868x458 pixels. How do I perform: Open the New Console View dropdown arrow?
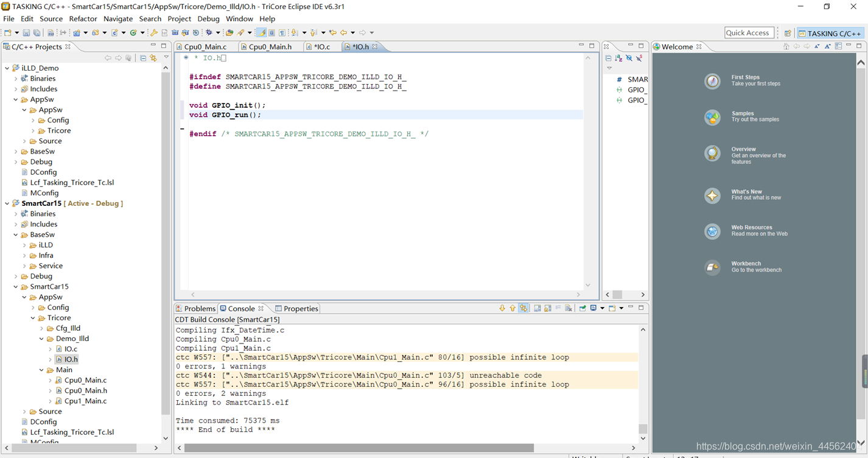click(621, 308)
